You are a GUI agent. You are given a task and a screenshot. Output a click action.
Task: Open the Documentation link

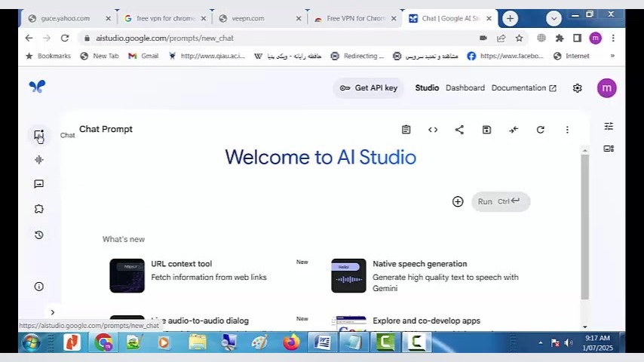[523, 88]
